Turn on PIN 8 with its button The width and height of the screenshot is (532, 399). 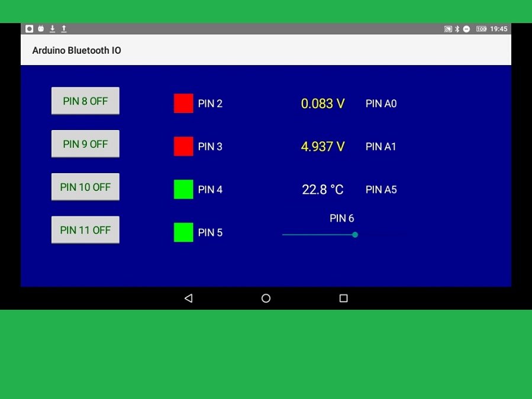click(x=85, y=100)
